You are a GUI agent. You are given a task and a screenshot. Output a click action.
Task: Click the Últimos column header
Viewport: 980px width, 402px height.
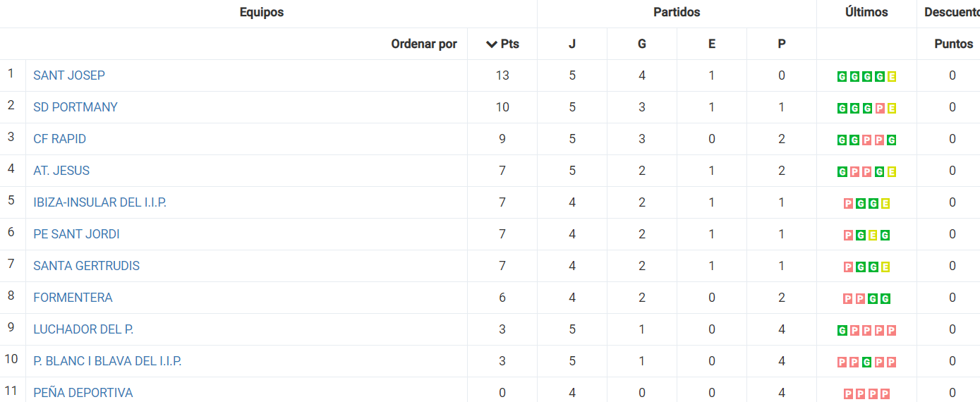(x=866, y=12)
